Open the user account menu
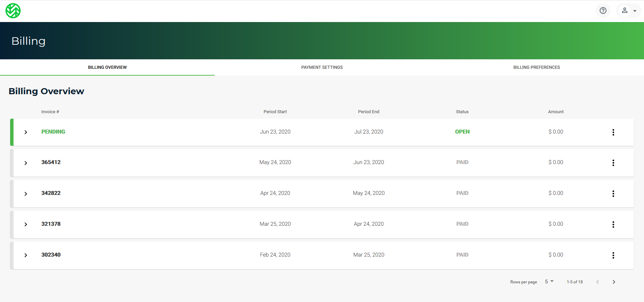Screen dimensions: 644x302 click(x=628, y=11)
